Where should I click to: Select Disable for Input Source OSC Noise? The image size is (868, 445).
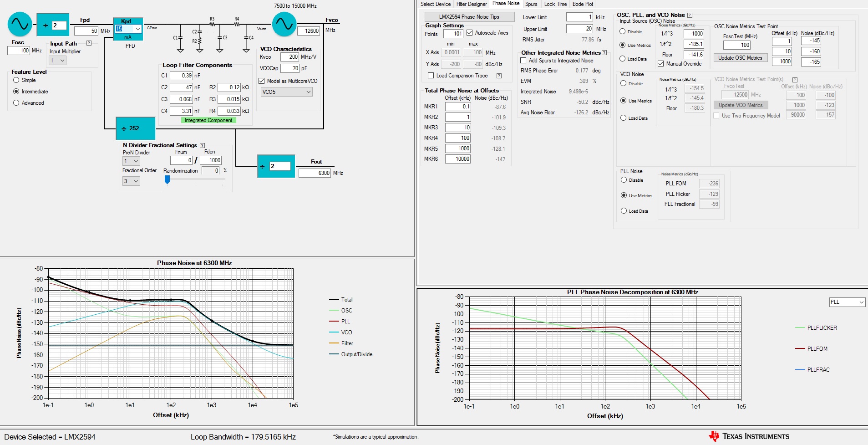623,31
